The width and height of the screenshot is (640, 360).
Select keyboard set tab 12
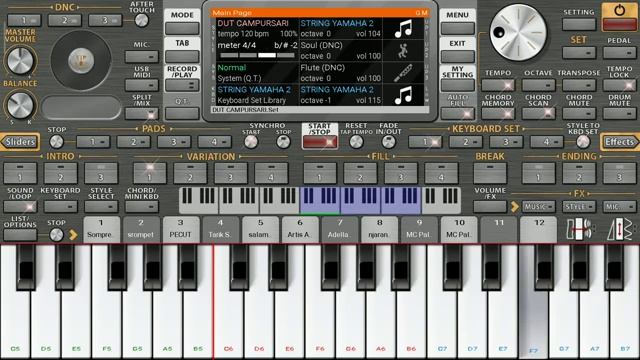[x=538, y=229]
